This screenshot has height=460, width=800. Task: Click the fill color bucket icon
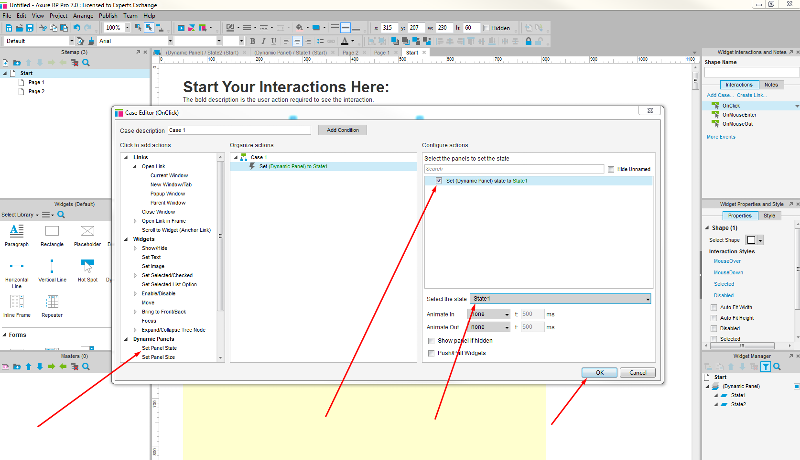[299, 28]
